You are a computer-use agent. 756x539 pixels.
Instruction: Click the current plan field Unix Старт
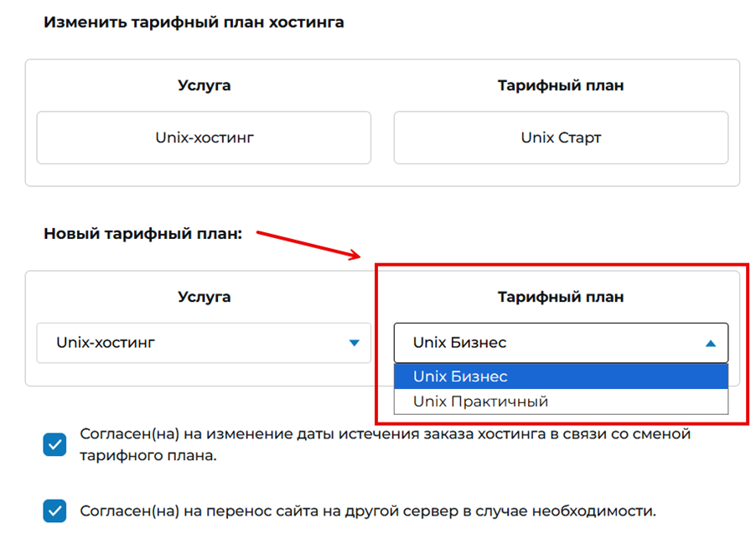[561, 137]
